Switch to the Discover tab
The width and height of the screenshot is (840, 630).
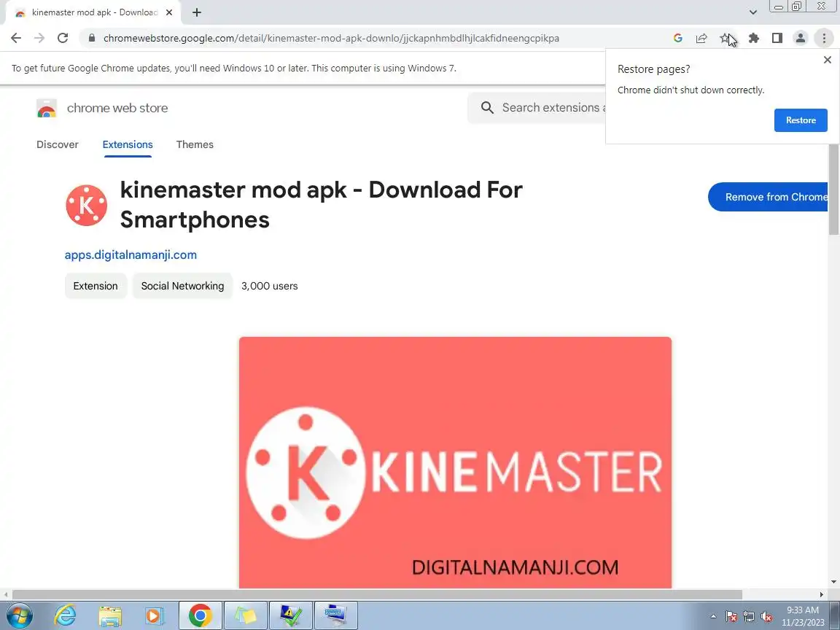tap(58, 144)
